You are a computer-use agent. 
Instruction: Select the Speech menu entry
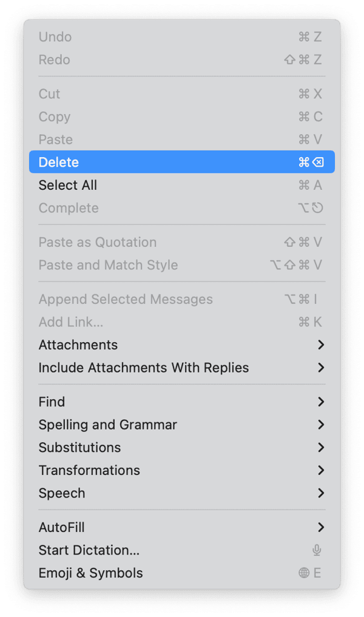tap(62, 493)
